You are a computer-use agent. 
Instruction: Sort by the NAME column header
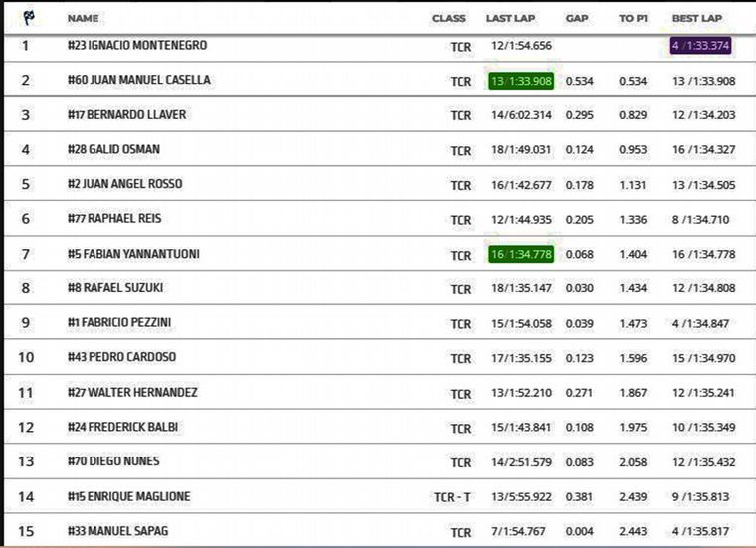83,18
